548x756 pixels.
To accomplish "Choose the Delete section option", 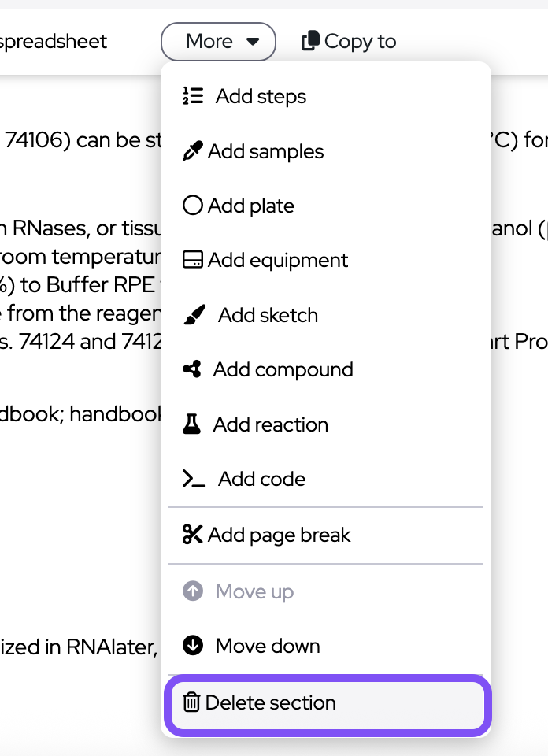I will [270, 702].
